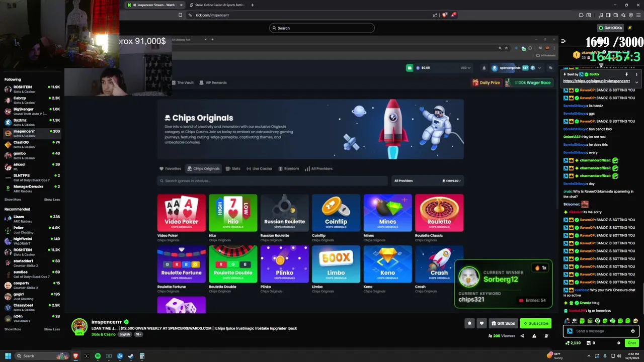
Task: Send message with the Chat button
Action: 632,343
